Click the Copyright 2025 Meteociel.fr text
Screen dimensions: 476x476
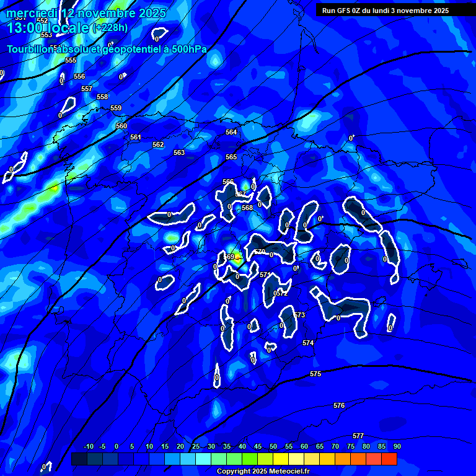click(x=263, y=472)
